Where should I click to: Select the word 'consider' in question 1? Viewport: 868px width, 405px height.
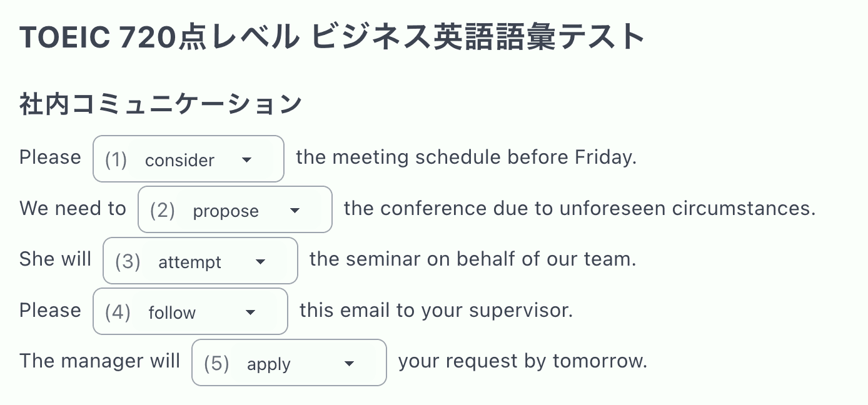click(179, 161)
